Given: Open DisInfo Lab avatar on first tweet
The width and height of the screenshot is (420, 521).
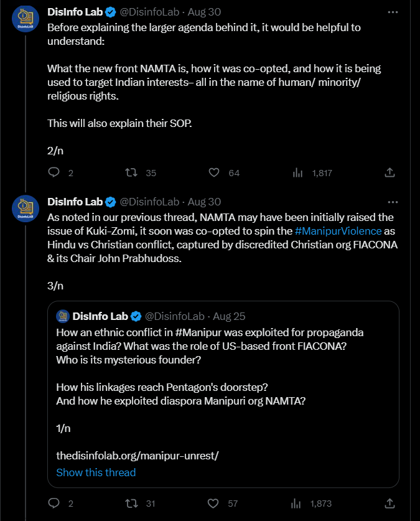Looking at the screenshot, I should pos(26,19).
